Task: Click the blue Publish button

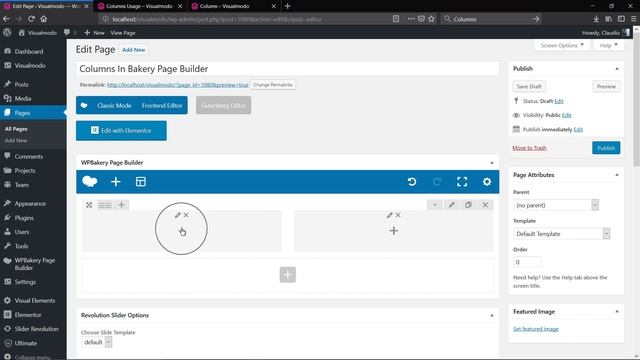Action: [x=606, y=148]
